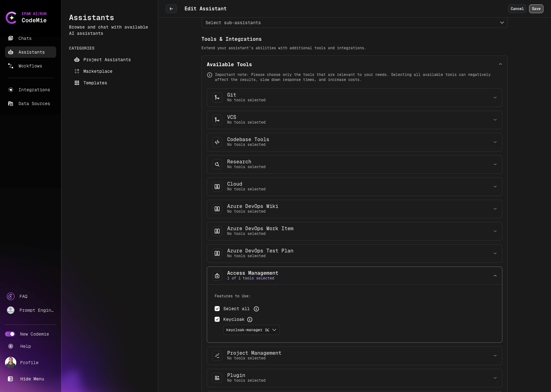Viewport: 551px width, 392px height.
Task: Open the Data Sources icon
Action: (10, 103)
